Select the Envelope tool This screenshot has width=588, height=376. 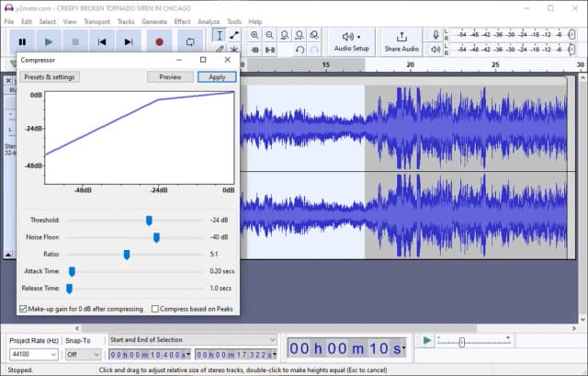tap(234, 35)
